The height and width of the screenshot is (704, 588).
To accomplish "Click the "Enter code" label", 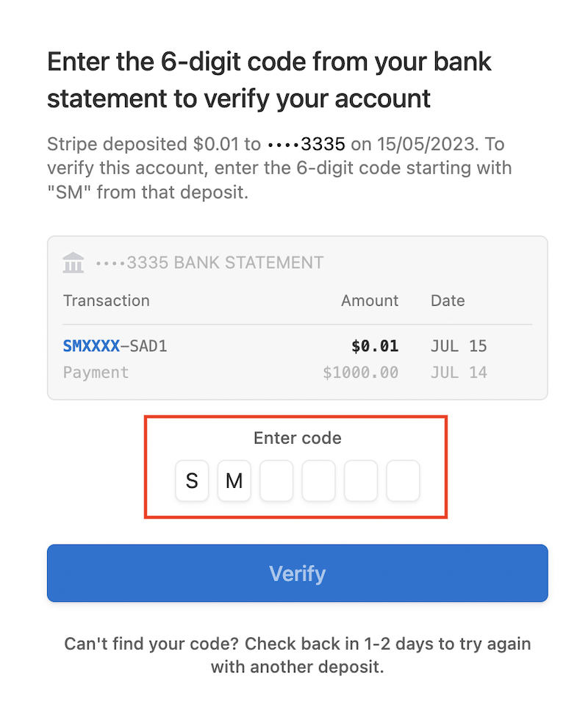I will pos(298,439).
